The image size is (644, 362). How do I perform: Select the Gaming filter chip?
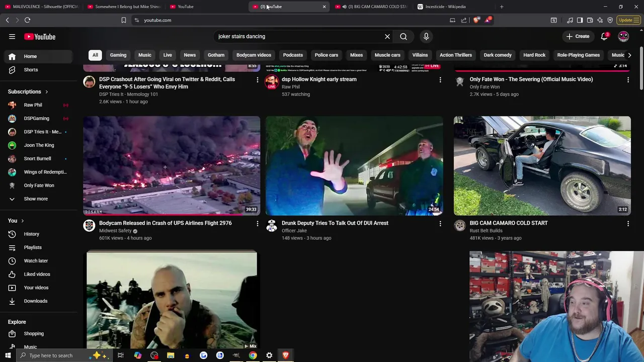click(x=118, y=55)
